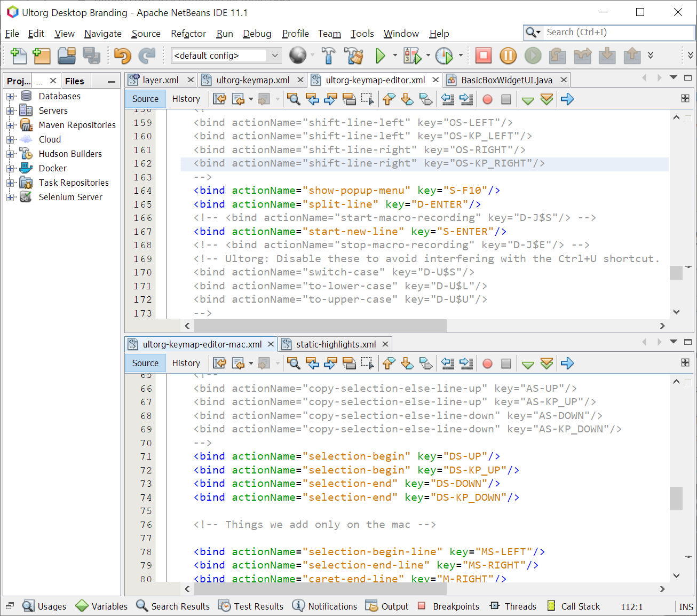The width and height of the screenshot is (697, 616).
Task: Click XSL Transformation arrow in top editor
Action: (x=567, y=99)
